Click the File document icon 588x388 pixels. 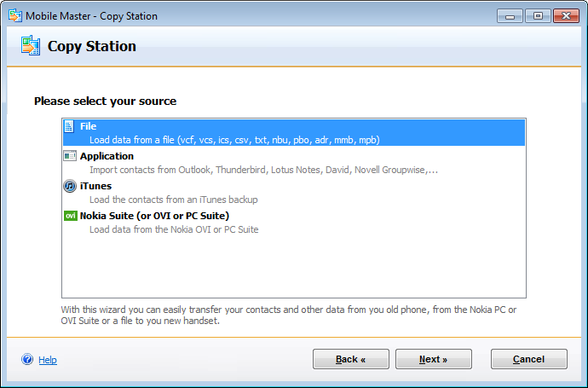70,126
